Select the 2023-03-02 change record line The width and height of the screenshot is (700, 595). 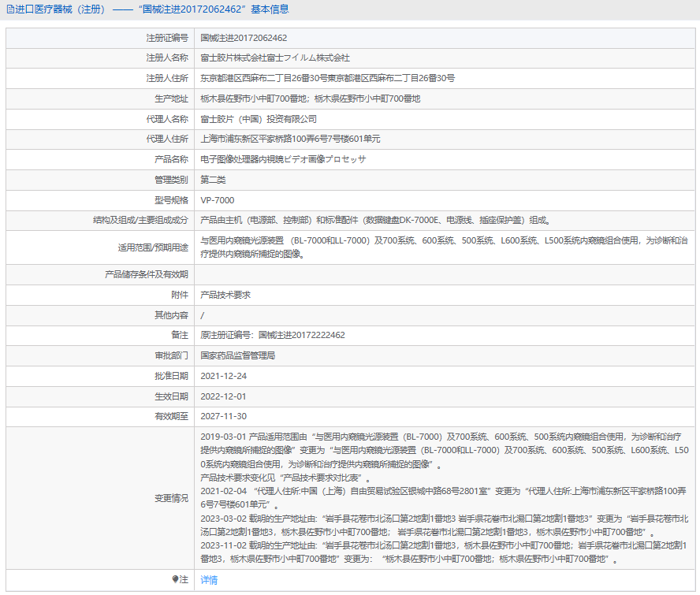click(x=444, y=526)
